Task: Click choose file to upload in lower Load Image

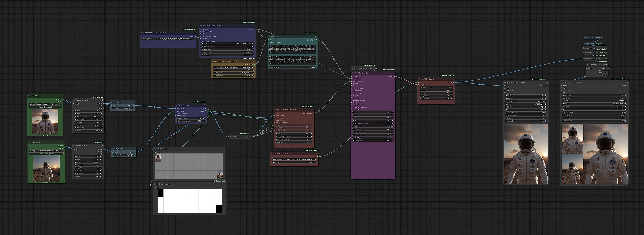Action: [47, 154]
